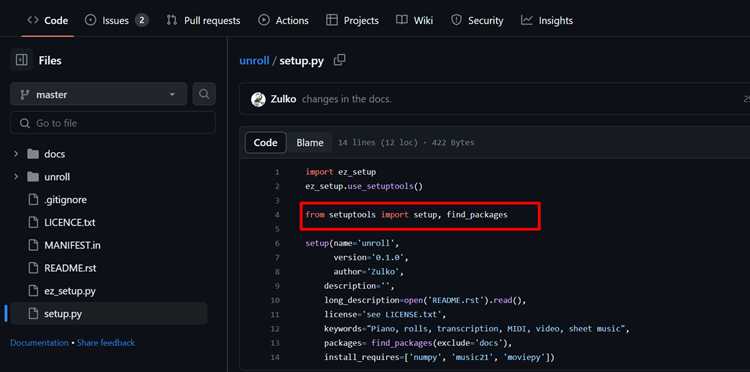750x372 pixels.
Task: Click the '14 lines (12 loc)' file info text
Action: click(x=406, y=142)
